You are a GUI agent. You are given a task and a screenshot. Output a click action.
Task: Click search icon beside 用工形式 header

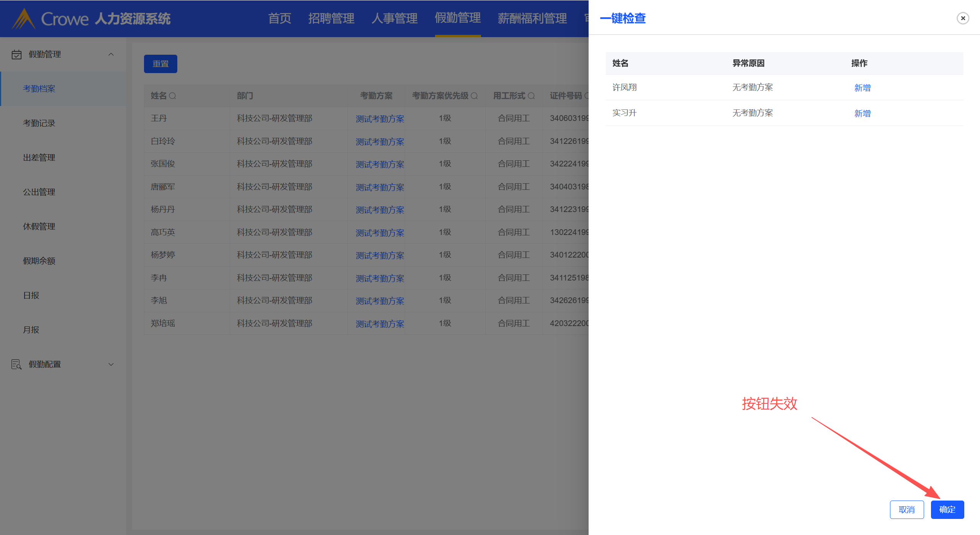(531, 96)
